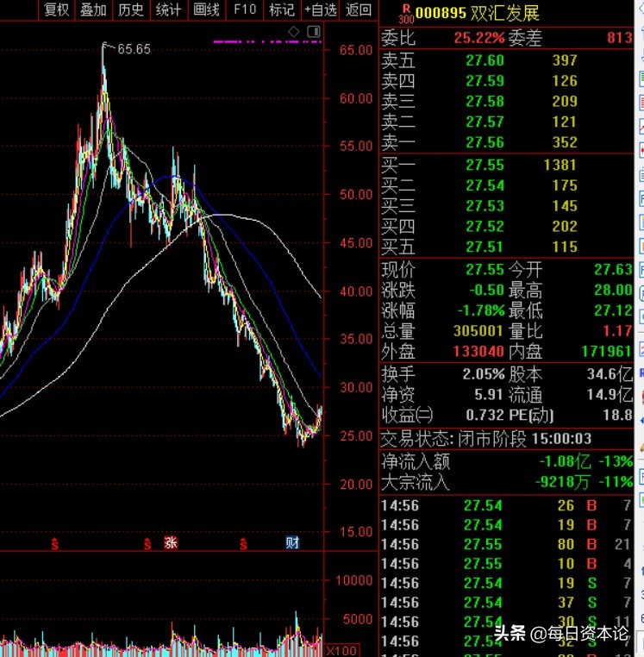Click the S marker beside 张 marker

[x=147, y=543]
